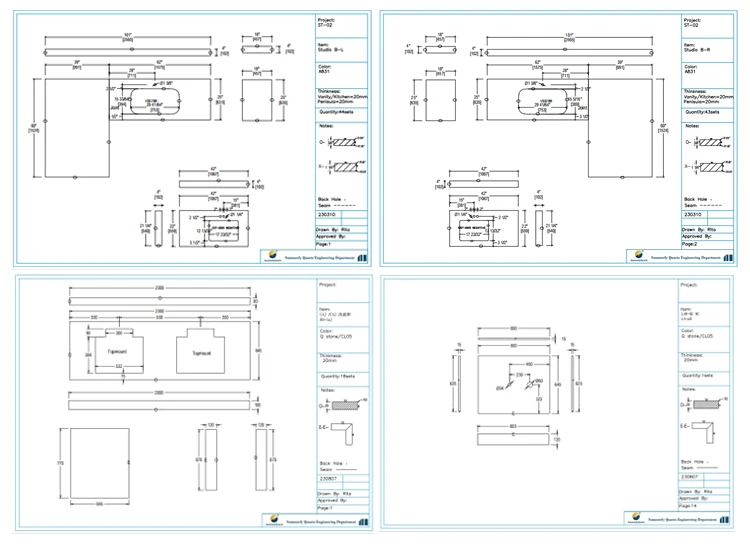Click the "Quantity:44sets" text

coord(336,112)
